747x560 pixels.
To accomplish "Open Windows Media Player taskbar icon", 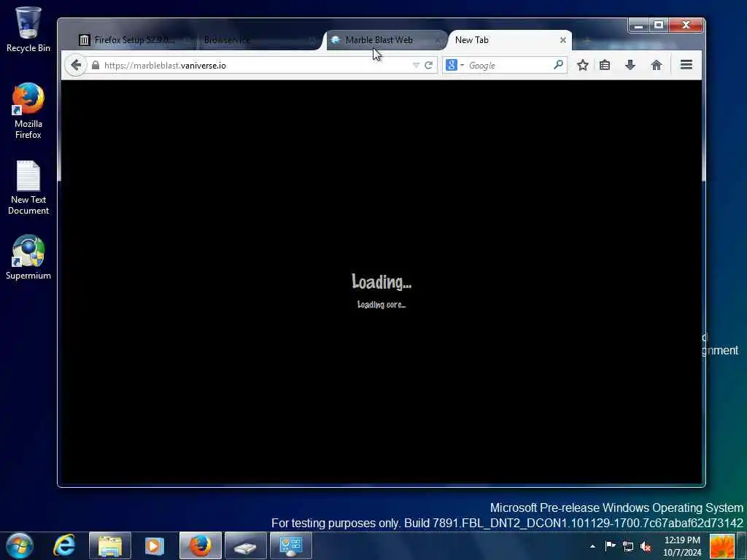I will (154, 545).
